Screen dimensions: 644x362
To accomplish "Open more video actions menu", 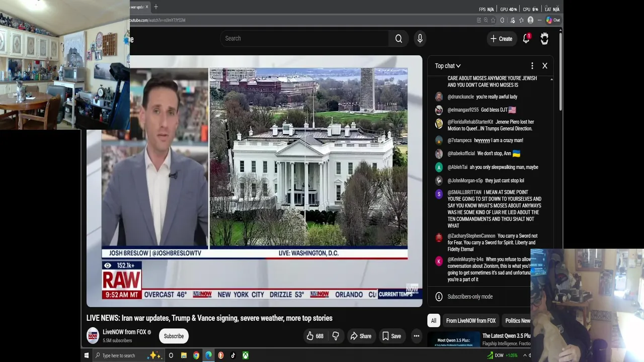I will coord(416,336).
